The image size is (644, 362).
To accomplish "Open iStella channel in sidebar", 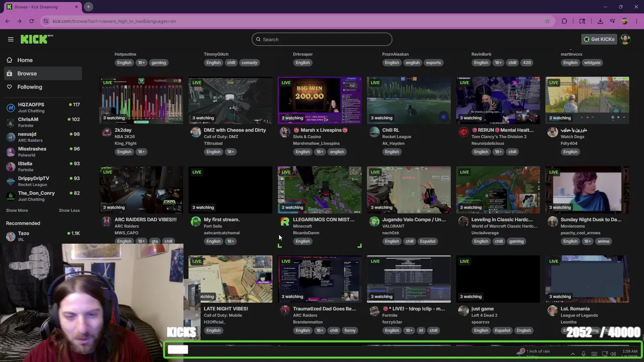I will click(43, 166).
